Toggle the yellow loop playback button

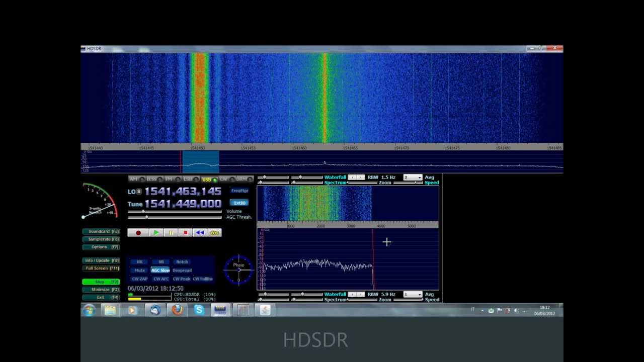(x=215, y=233)
